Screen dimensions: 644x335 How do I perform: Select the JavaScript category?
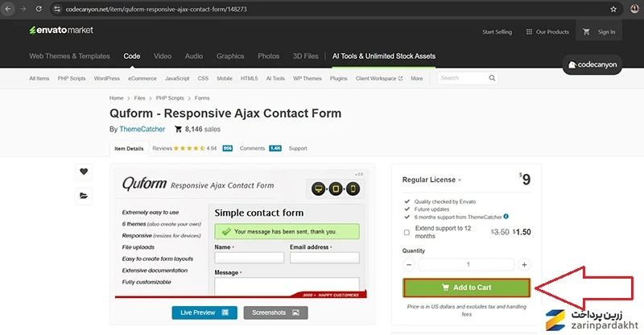pyautogui.click(x=177, y=78)
